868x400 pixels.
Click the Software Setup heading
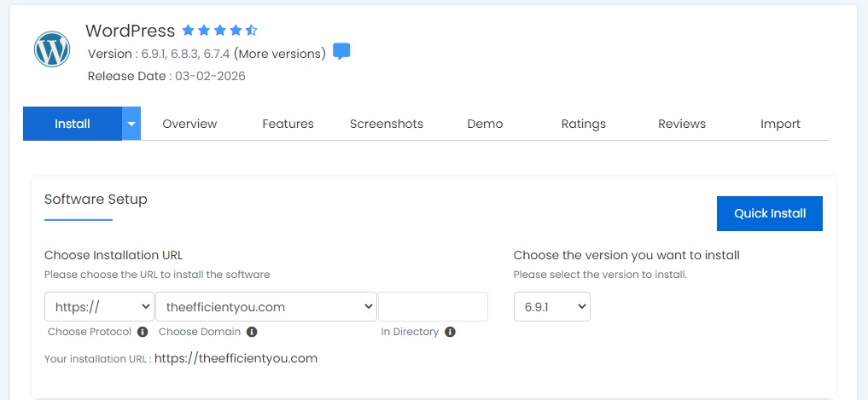coord(96,200)
